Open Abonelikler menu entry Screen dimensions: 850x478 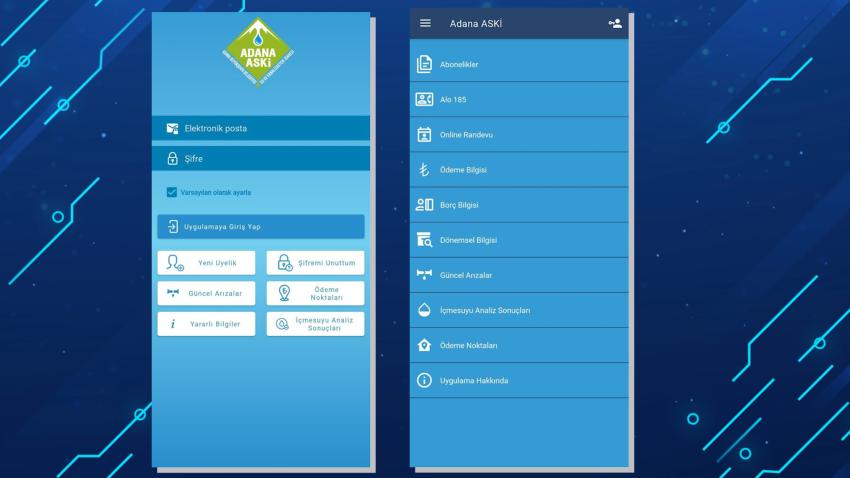(x=519, y=64)
